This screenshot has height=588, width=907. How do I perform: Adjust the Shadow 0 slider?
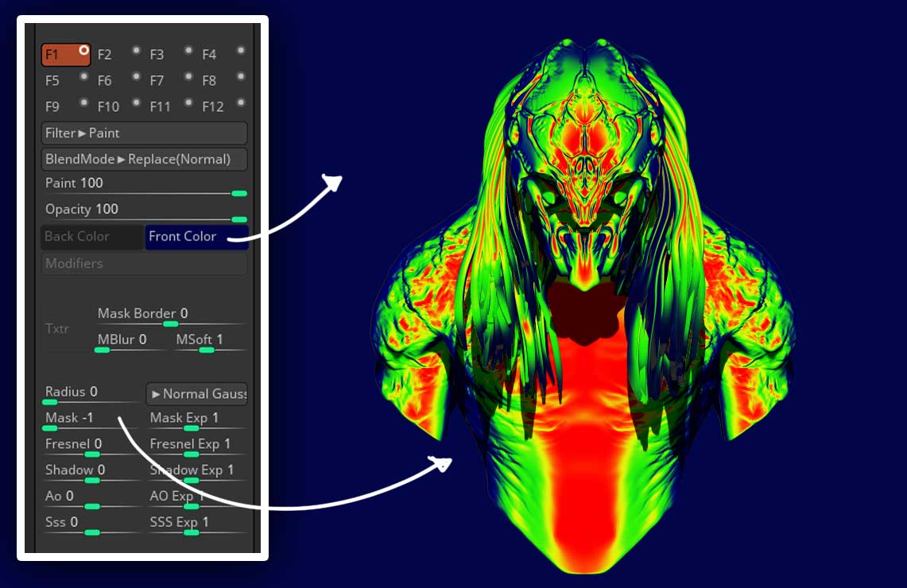point(92,473)
